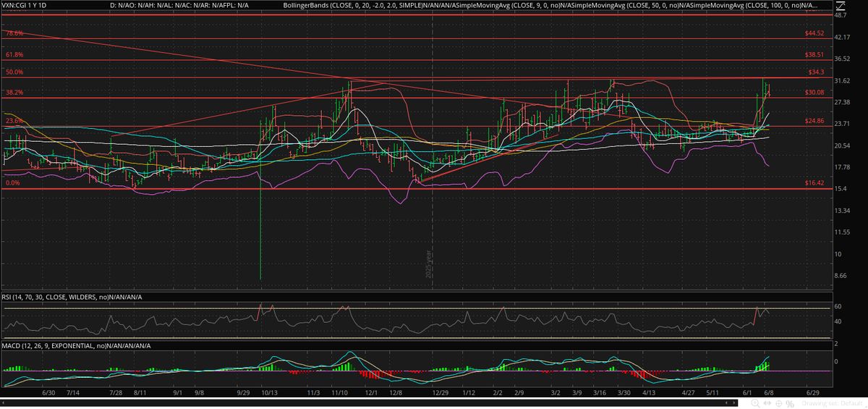Click the 10/13 date on the time axis
868x409 pixels.
(x=269, y=392)
